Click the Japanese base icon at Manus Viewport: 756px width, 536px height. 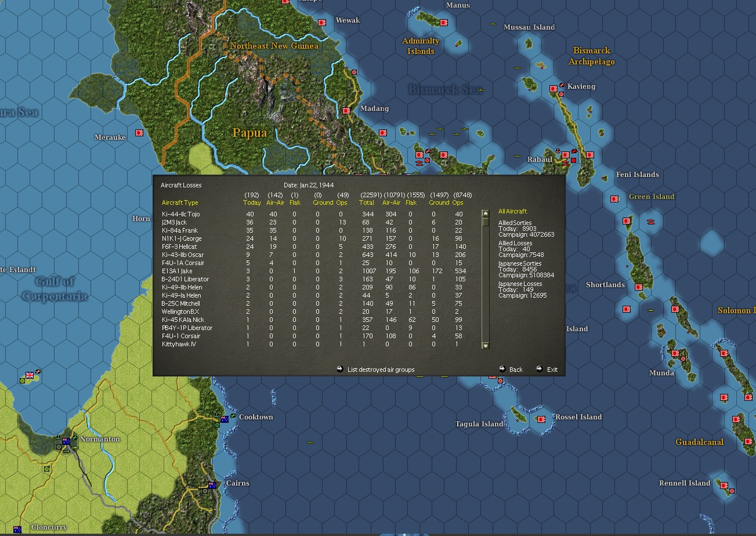coord(444,23)
